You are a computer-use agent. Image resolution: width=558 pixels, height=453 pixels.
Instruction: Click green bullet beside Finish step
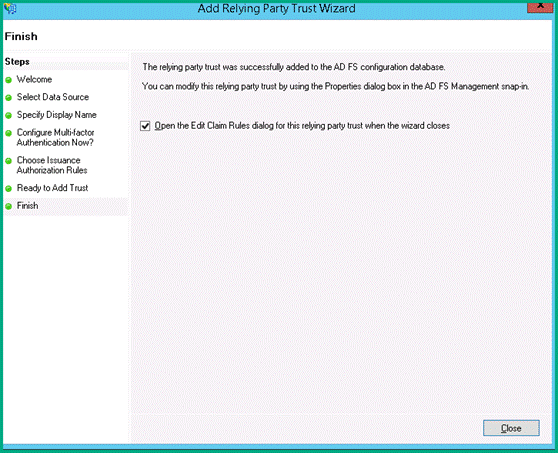9,206
